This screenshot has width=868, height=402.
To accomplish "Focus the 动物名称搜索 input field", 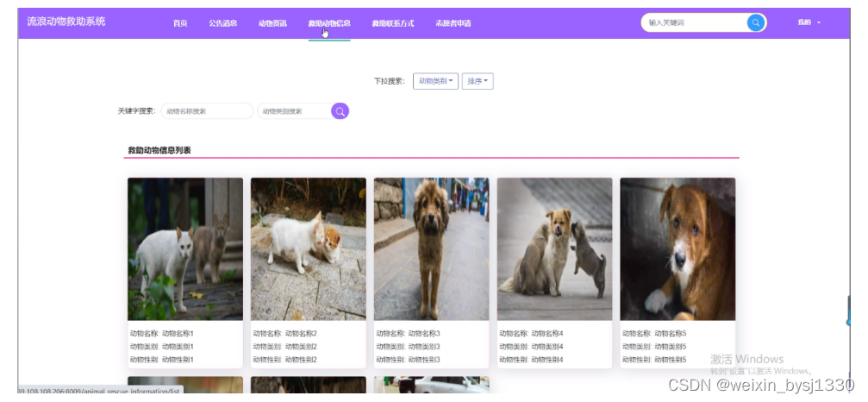I will [x=207, y=111].
